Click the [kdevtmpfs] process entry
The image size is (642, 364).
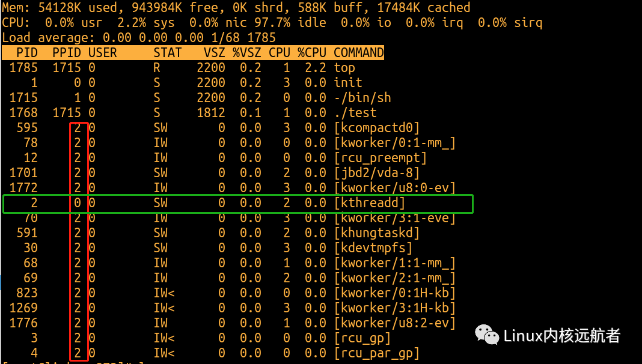coord(373,248)
